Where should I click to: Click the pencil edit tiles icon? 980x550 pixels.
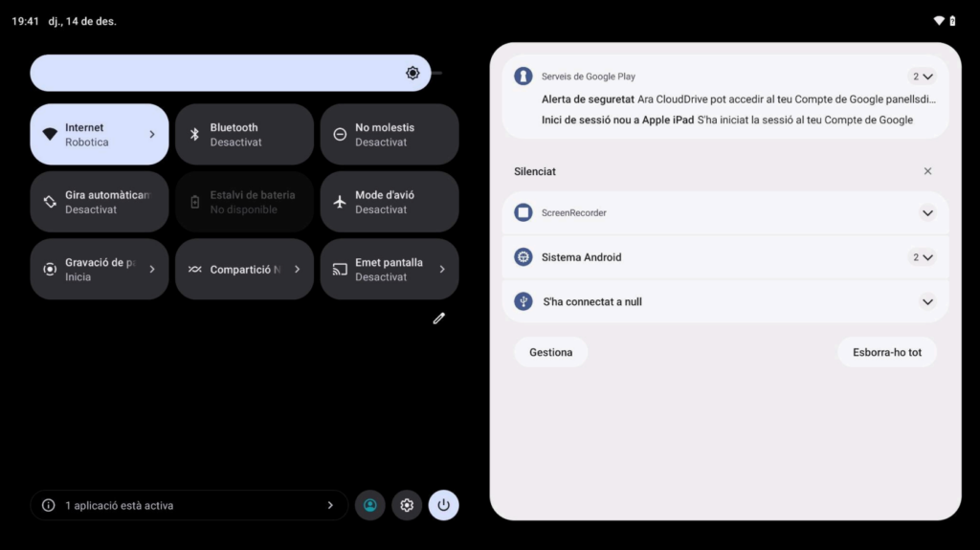[438, 319]
